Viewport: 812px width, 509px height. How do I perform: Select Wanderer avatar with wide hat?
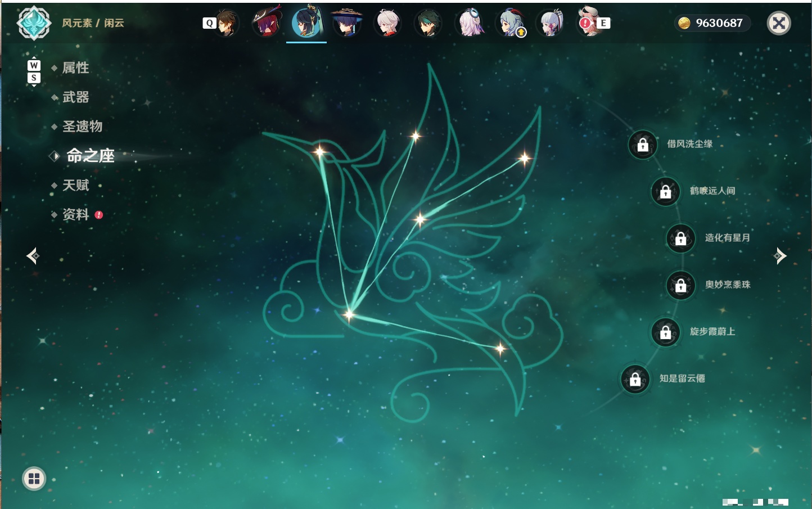[x=347, y=23]
